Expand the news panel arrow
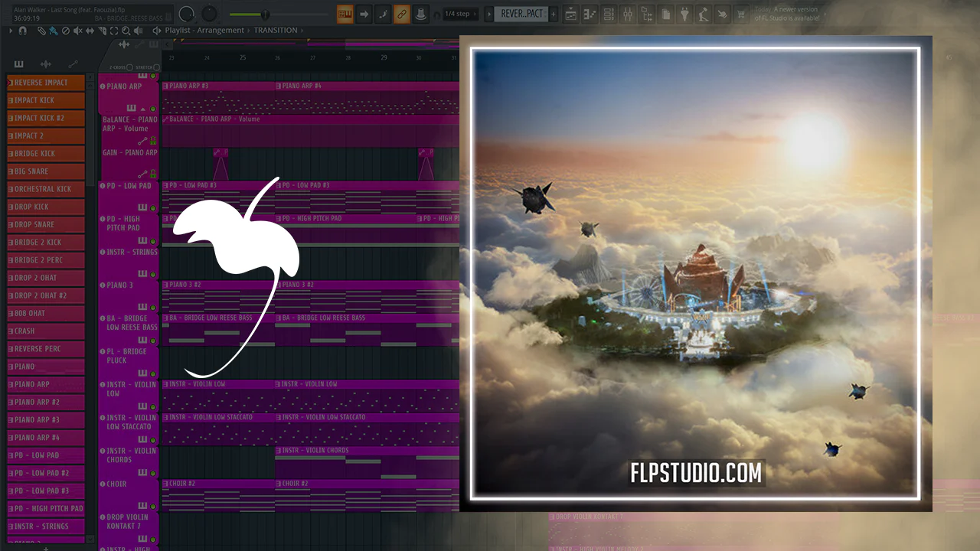The image size is (980, 551). tap(825, 14)
